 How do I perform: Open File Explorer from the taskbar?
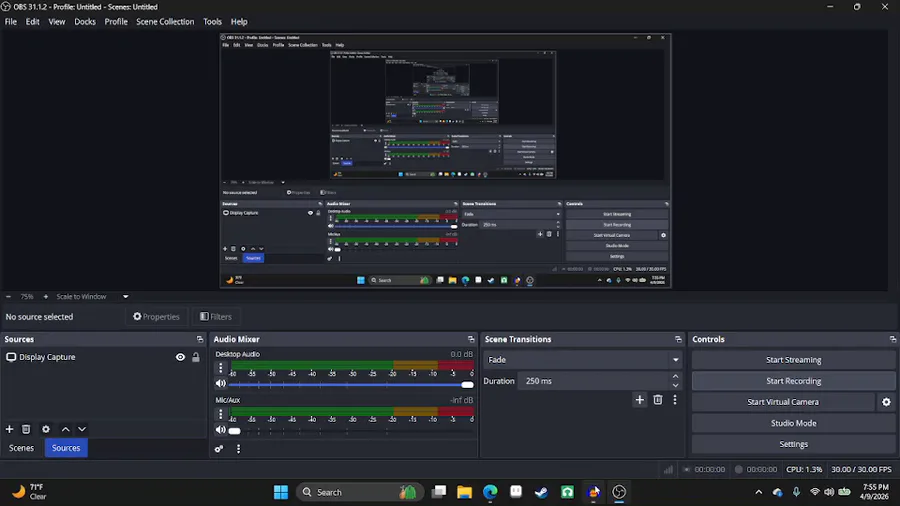464,492
